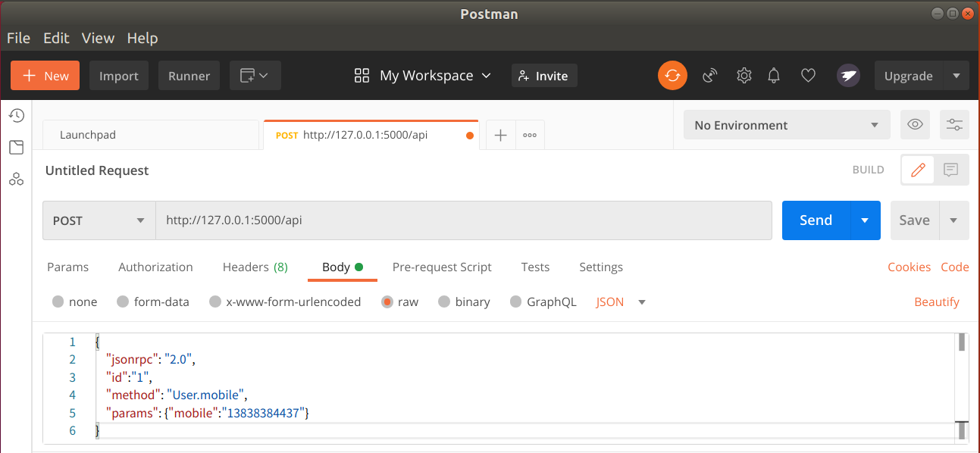Click the request URL field
This screenshot has height=453, width=980.
(x=464, y=220)
